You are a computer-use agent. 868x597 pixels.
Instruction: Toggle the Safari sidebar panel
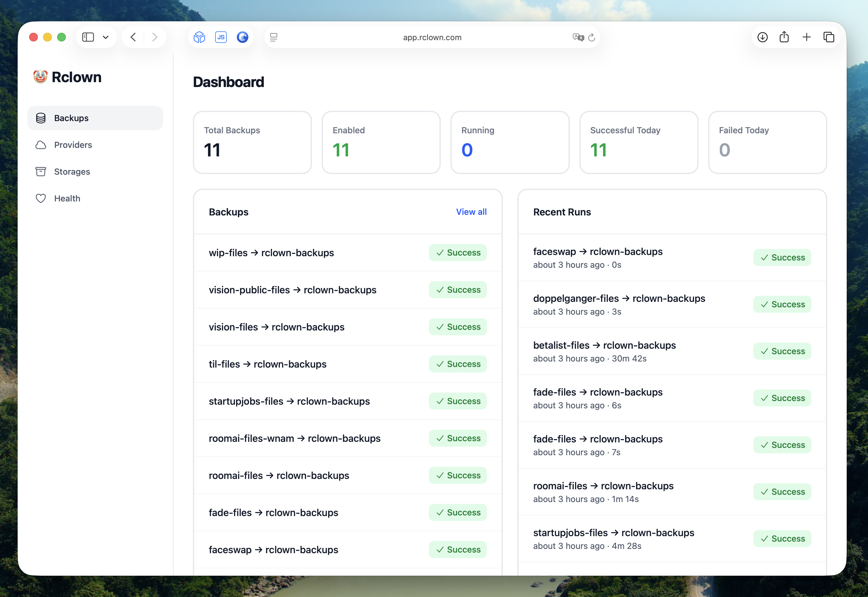click(88, 37)
